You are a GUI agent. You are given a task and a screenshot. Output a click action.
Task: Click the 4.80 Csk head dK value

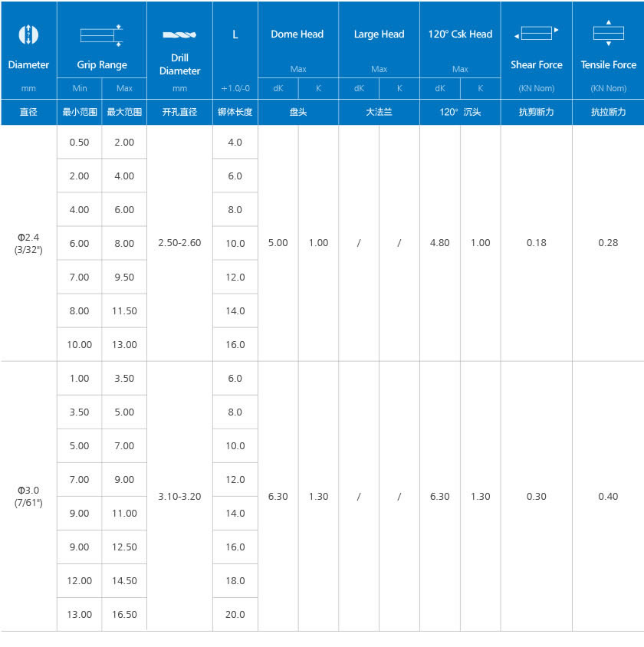440,243
